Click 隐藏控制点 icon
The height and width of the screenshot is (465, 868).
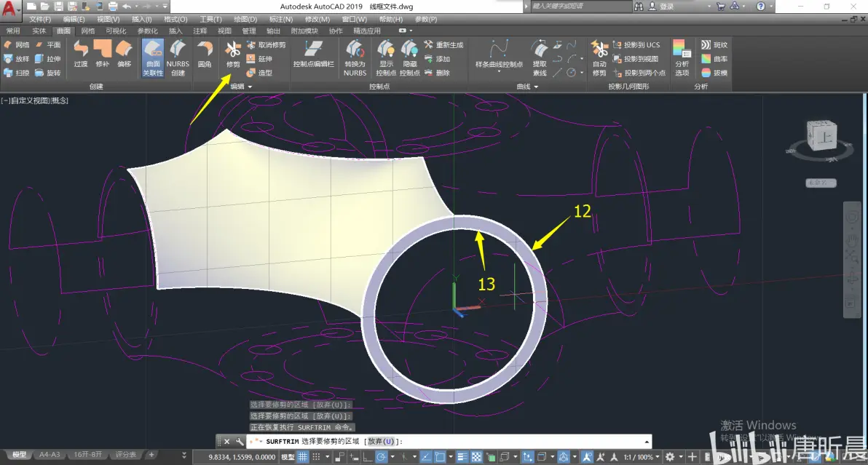[x=410, y=57]
